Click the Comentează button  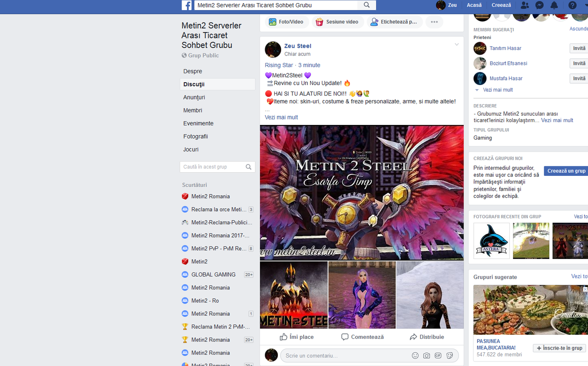pyautogui.click(x=362, y=337)
